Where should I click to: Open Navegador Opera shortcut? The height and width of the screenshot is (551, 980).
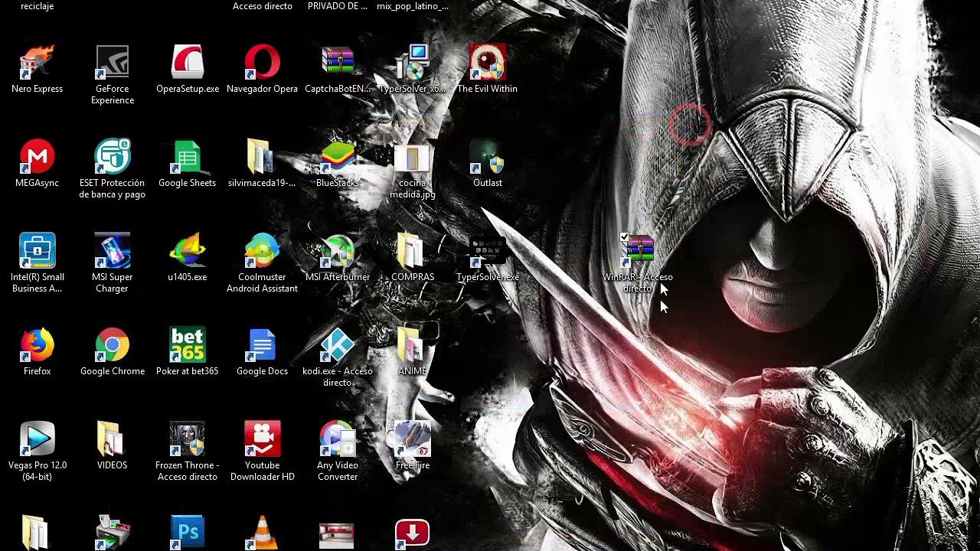click(262, 63)
